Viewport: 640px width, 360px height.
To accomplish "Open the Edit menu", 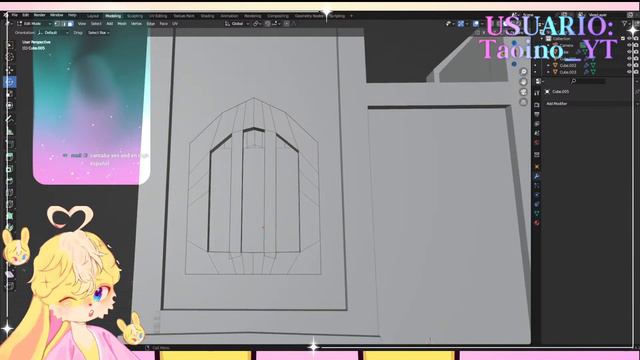I will (25, 15).
